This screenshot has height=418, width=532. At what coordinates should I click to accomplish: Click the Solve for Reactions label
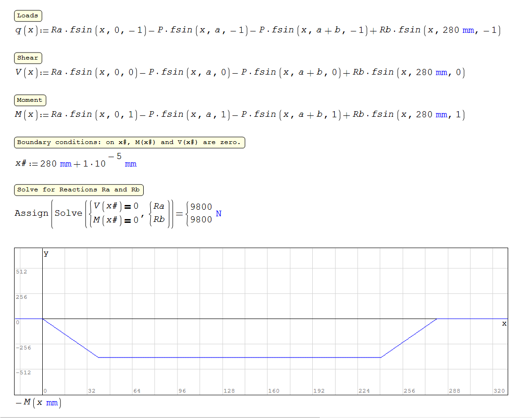pyautogui.click(x=78, y=190)
